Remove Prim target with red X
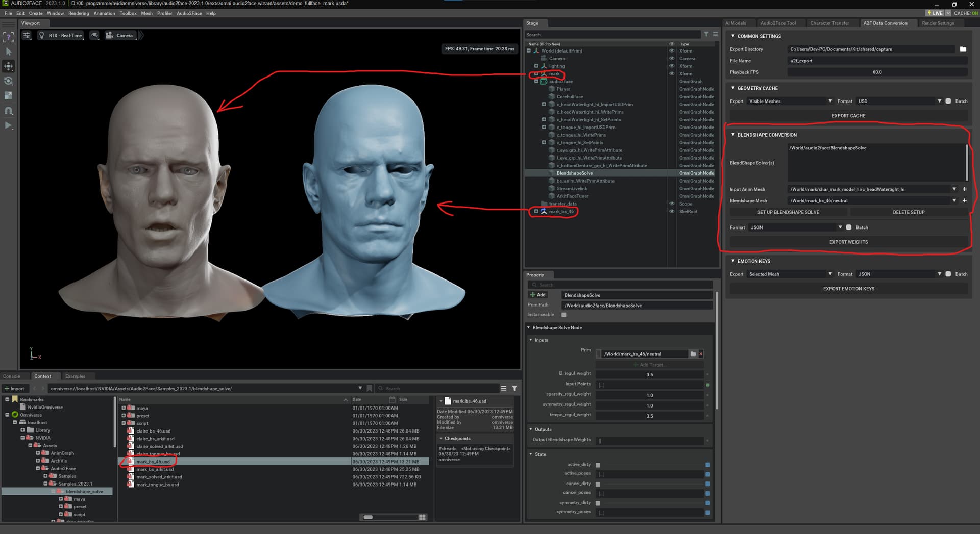Image resolution: width=980 pixels, height=534 pixels. 701,354
